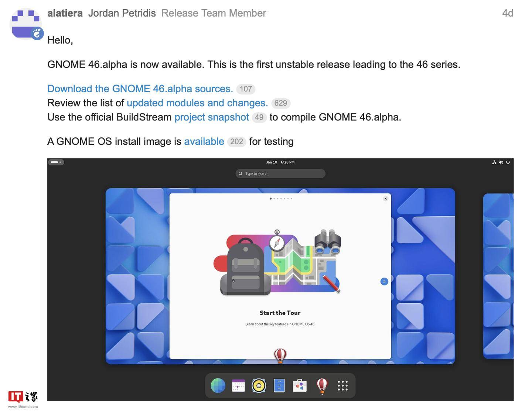The image size is (532, 416).
Task: Open the project snapshot link
Action: pyautogui.click(x=212, y=117)
